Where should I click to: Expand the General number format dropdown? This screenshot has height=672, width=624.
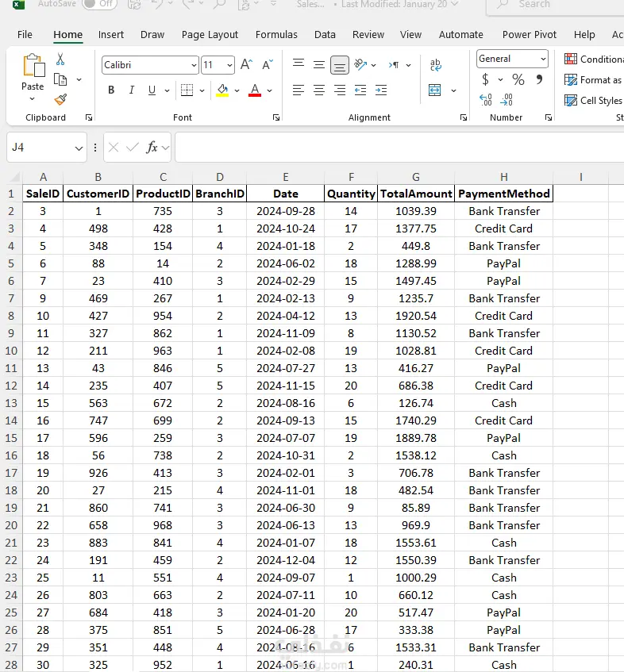(x=543, y=59)
